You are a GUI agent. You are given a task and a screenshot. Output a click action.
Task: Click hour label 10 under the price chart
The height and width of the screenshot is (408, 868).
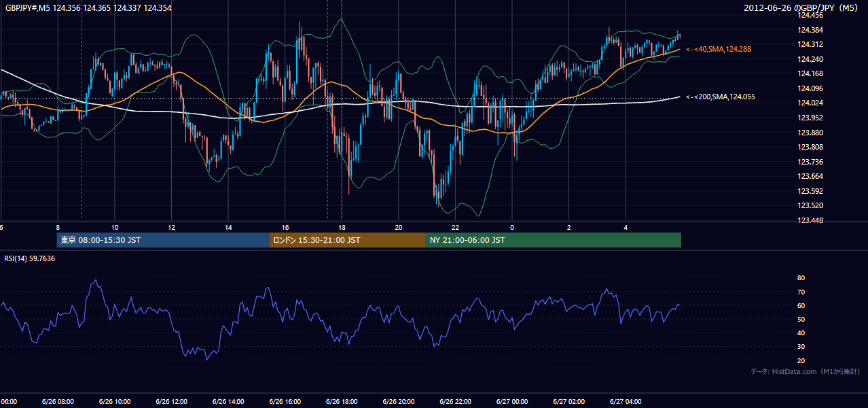(115, 227)
